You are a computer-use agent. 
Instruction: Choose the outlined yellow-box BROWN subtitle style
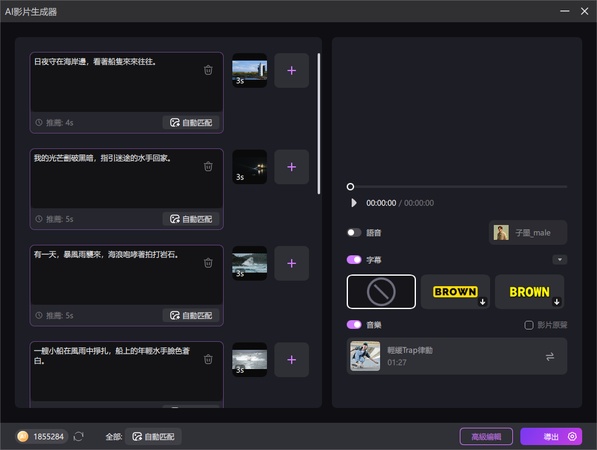(455, 292)
